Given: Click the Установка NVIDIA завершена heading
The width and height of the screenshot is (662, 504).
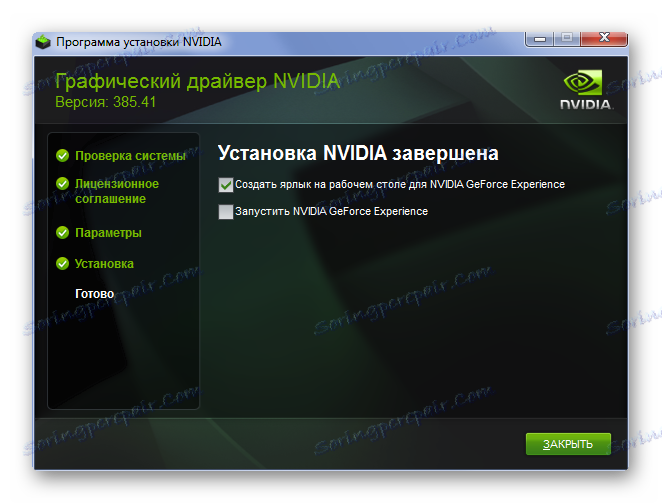Looking at the screenshot, I should (358, 153).
